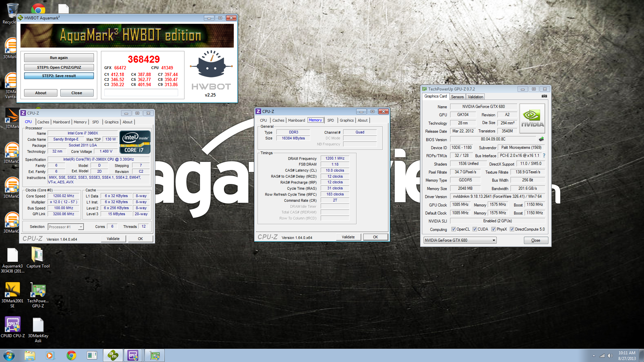This screenshot has width=644, height=362.
Task: Open the Processor #1 selection dropdown
Action: pos(66,227)
